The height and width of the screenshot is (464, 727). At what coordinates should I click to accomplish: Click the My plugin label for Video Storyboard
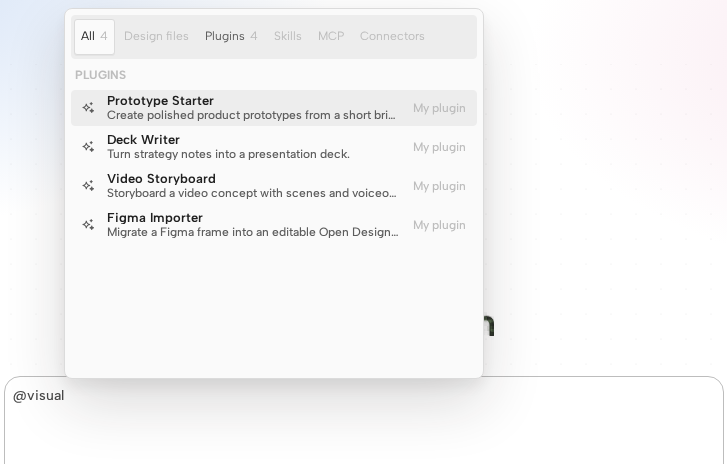pyautogui.click(x=439, y=186)
